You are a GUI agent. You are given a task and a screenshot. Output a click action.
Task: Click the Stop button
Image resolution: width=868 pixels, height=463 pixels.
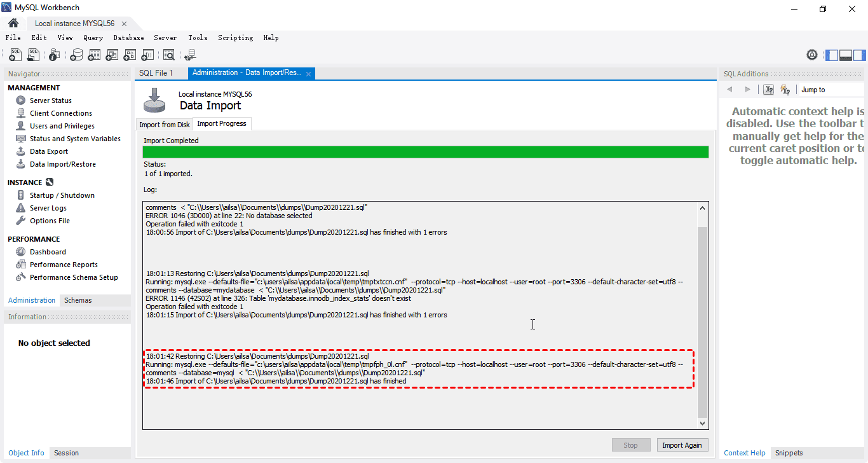click(630, 445)
